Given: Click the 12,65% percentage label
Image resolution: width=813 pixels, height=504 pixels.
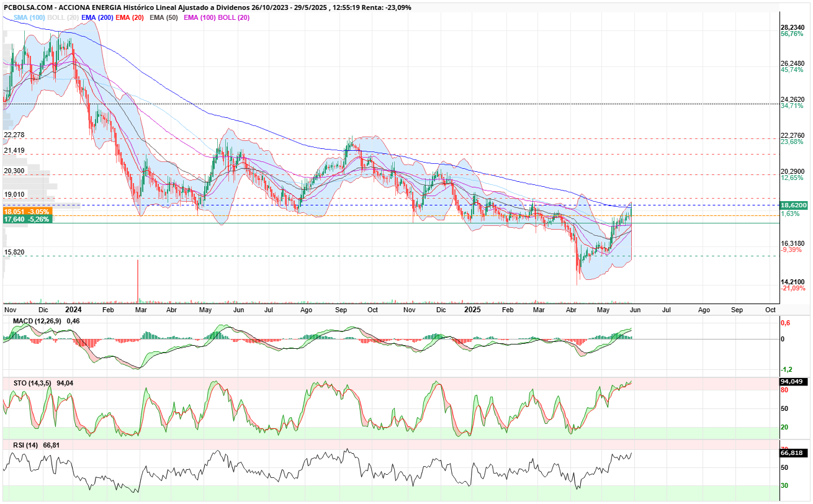Looking at the screenshot, I should pos(791,178).
